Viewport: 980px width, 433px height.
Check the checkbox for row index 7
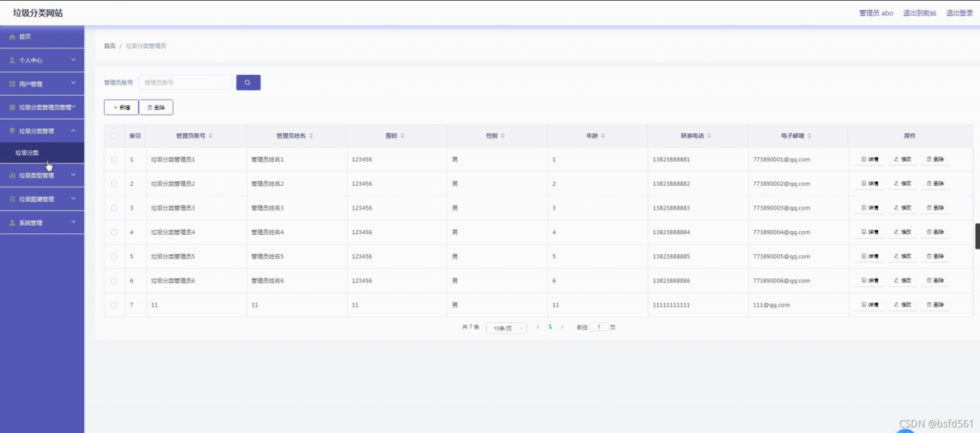pos(115,304)
